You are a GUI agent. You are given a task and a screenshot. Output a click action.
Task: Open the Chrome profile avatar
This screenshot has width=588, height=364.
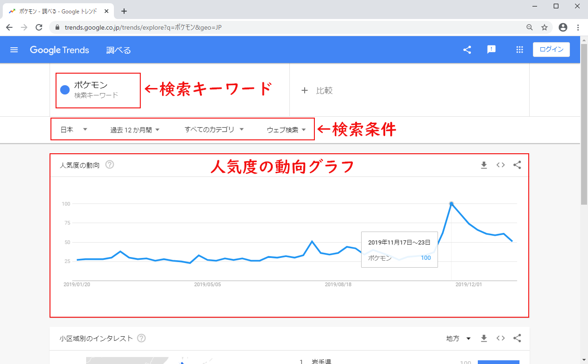[x=563, y=27]
